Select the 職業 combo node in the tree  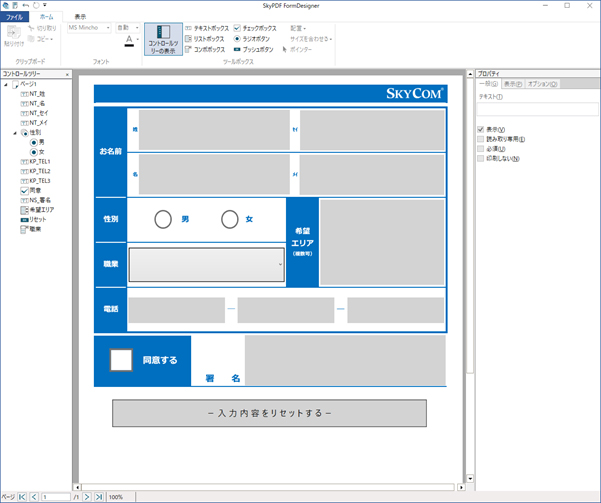click(x=31, y=229)
